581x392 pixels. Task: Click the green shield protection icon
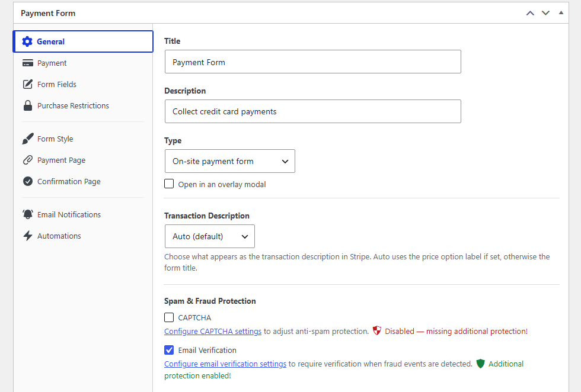coord(480,364)
